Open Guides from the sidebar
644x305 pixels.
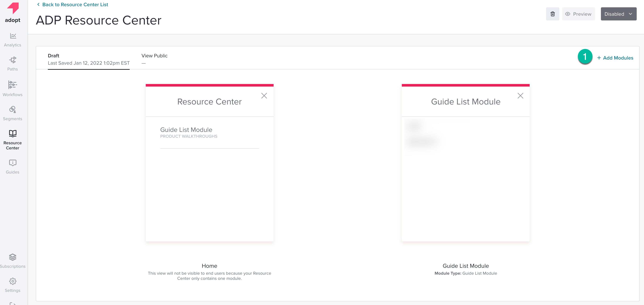(x=12, y=167)
